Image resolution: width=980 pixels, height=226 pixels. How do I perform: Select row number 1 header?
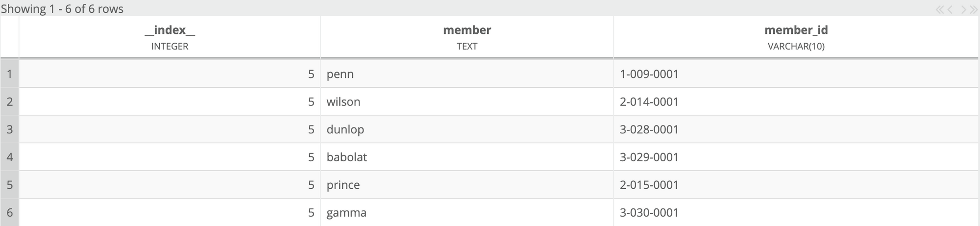[9, 74]
